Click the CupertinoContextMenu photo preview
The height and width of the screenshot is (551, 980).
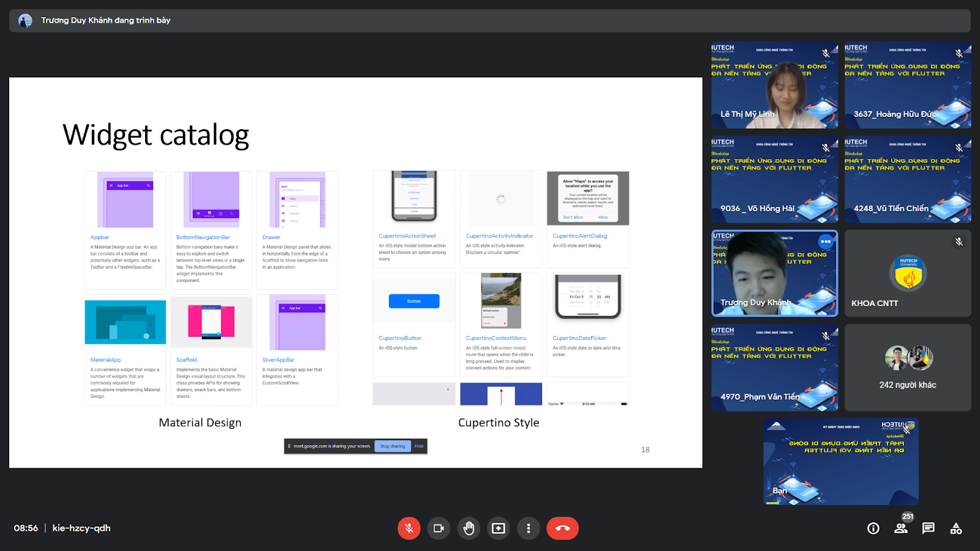(x=501, y=301)
